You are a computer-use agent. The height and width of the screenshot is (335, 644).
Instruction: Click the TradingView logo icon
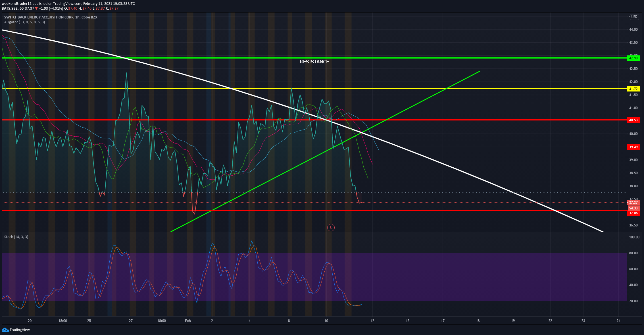pos(5,330)
